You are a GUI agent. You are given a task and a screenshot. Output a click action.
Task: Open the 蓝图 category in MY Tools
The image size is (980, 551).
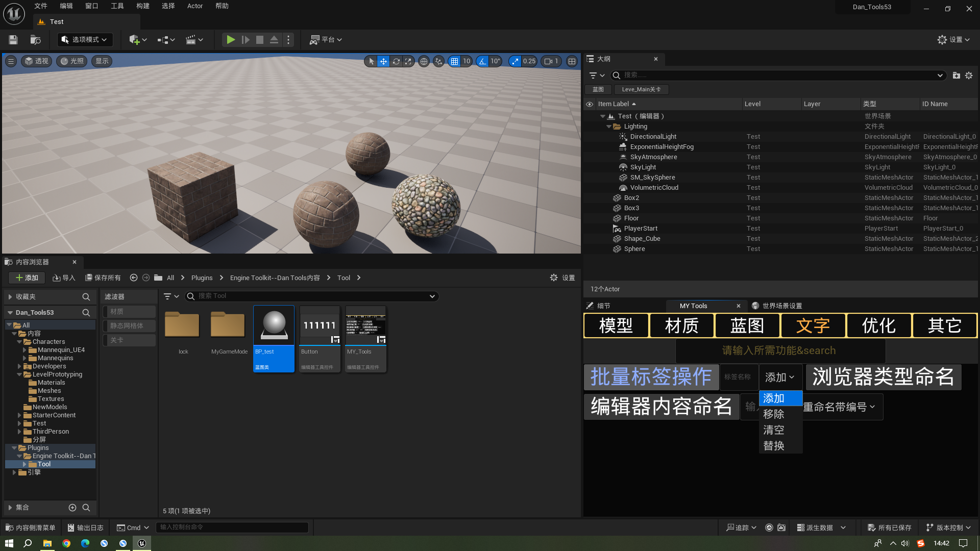747,325
